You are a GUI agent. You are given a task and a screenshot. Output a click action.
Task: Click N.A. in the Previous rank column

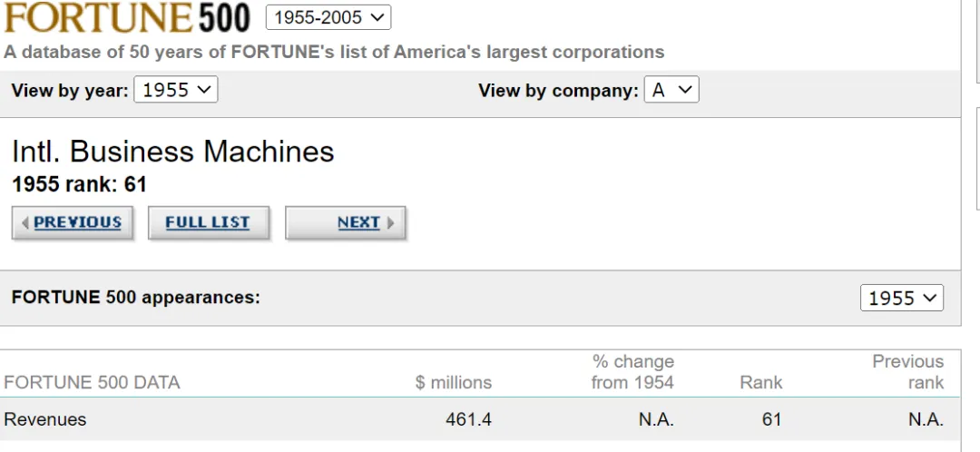click(x=926, y=419)
